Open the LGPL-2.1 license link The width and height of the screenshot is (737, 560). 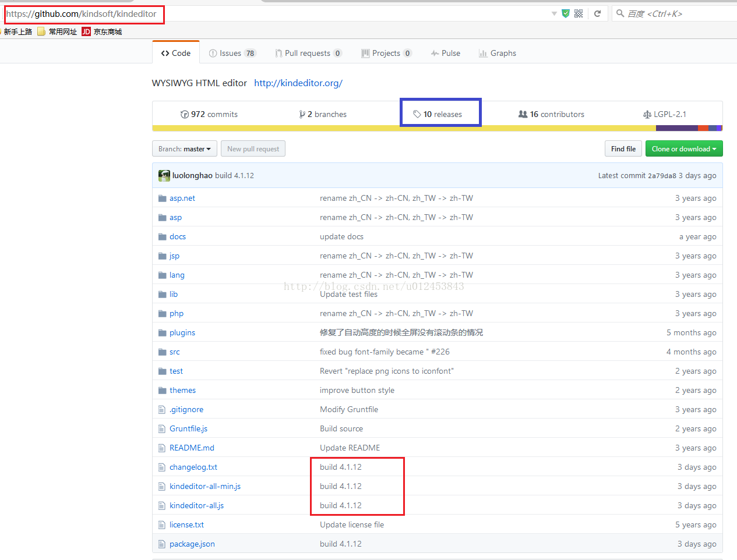point(665,114)
